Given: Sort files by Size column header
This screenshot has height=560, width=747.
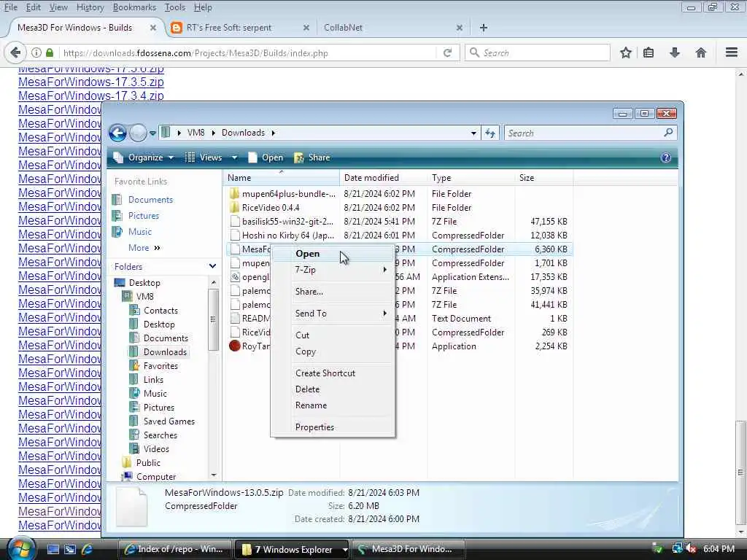Looking at the screenshot, I should pos(544,178).
